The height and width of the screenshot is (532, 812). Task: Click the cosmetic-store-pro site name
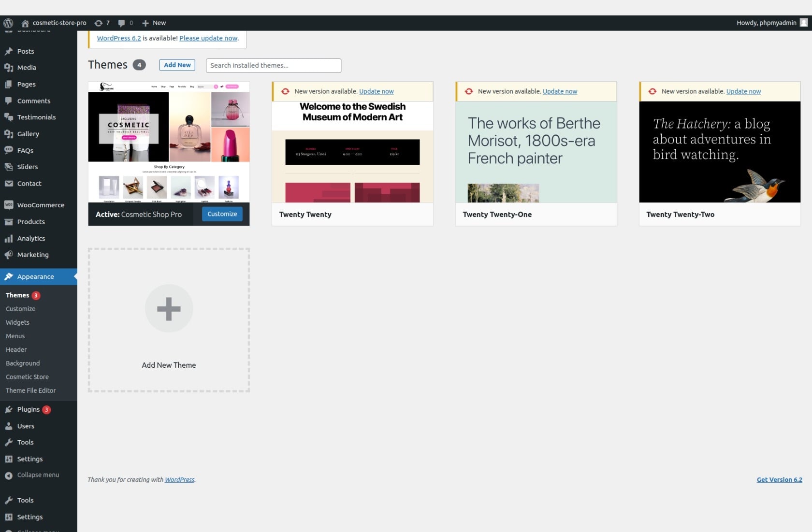tap(59, 23)
